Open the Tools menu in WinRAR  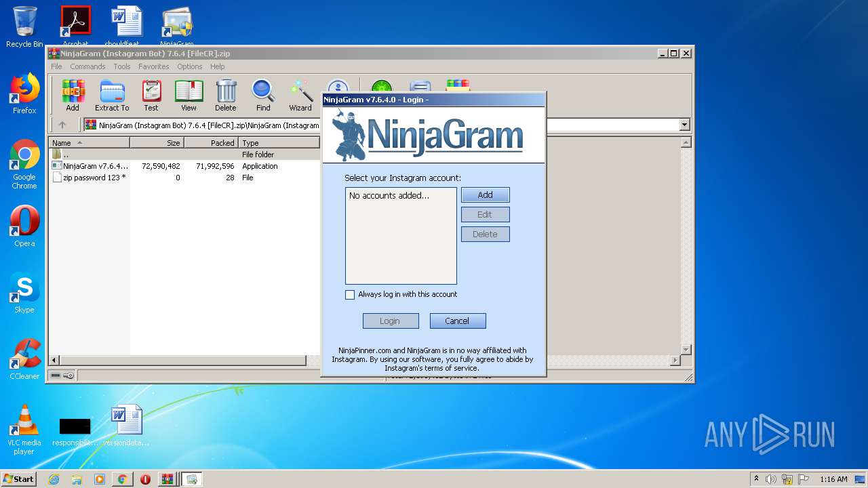(122, 66)
